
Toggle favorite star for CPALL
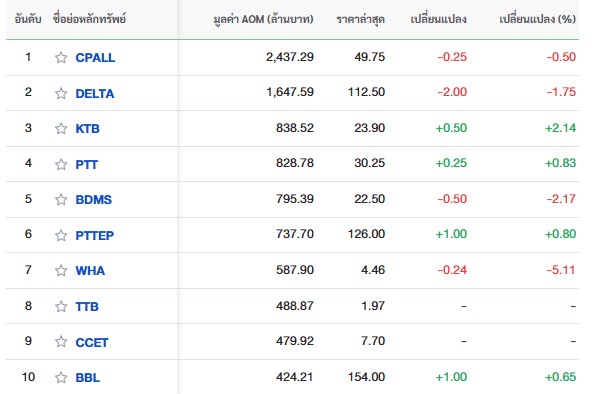(61, 57)
